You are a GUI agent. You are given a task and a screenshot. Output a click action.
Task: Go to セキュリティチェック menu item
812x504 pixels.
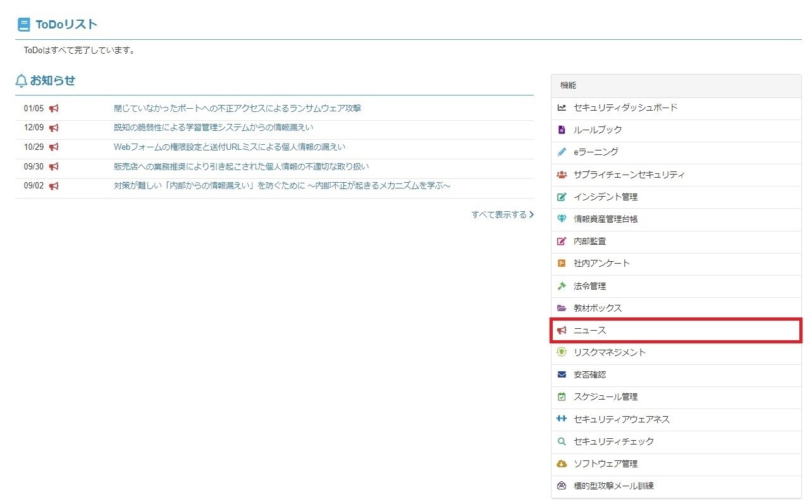coord(676,441)
